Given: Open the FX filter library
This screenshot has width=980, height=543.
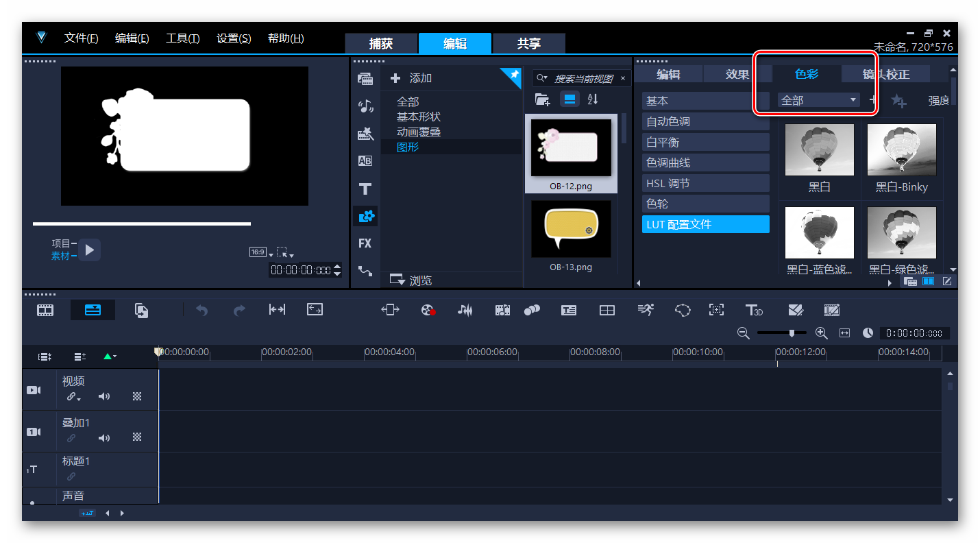Looking at the screenshot, I should [365, 243].
